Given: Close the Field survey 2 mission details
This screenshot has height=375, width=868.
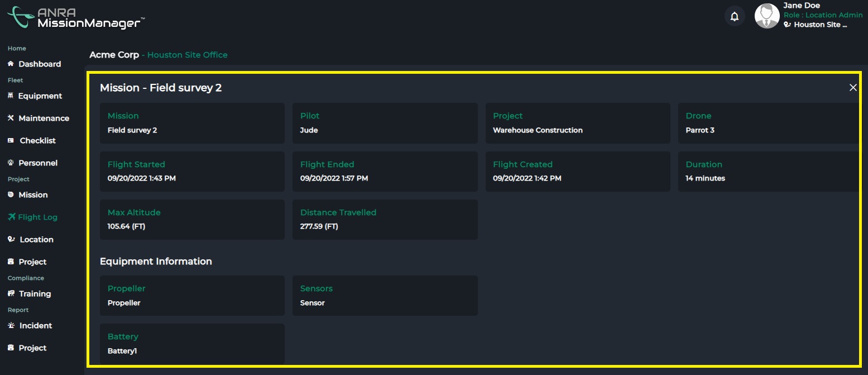Looking at the screenshot, I should click(x=853, y=87).
